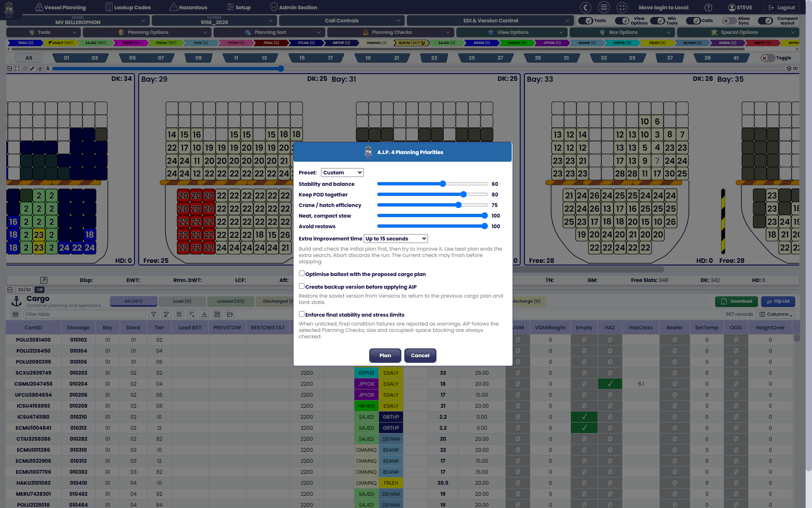Toggle the Min Tools switch
The height and width of the screenshot is (508, 812).
(x=658, y=21)
